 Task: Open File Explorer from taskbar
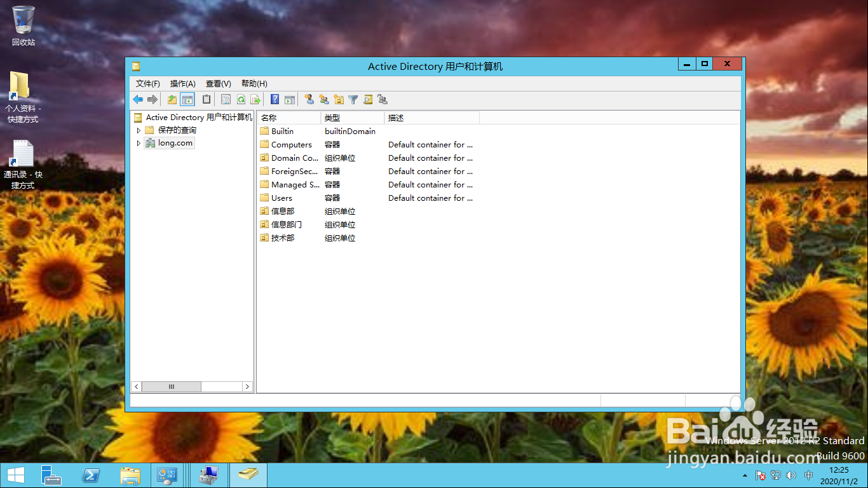[130, 475]
